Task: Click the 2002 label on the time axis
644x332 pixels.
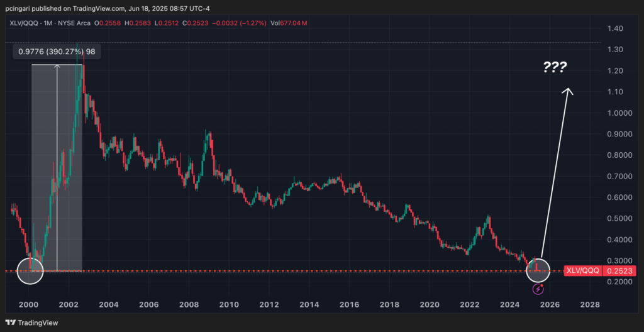Action: [x=69, y=306]
